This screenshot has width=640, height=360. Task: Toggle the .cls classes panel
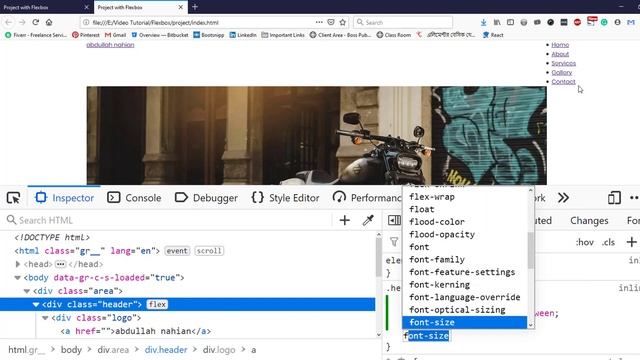click(x=608, y=242)
